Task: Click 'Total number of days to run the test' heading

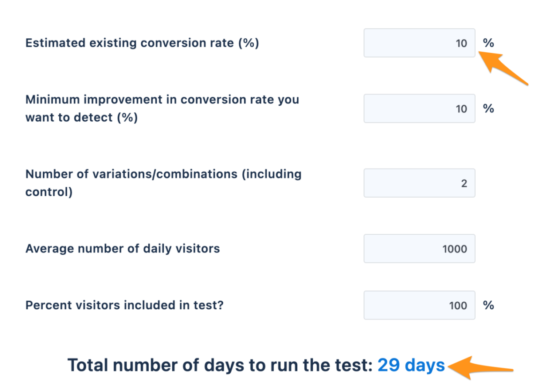Action: (x=219, y=365)
